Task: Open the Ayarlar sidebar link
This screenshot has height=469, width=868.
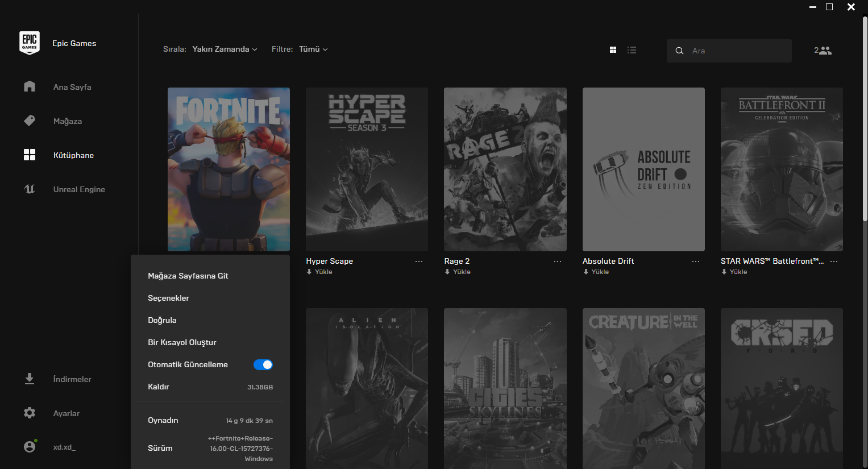Action: coord(67,413)
